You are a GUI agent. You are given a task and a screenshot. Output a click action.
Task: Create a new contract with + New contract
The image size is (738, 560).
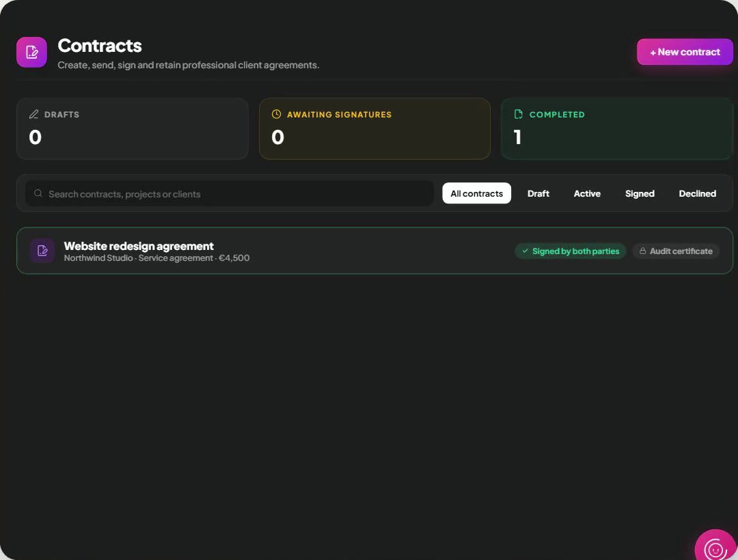tap(685, 52)
